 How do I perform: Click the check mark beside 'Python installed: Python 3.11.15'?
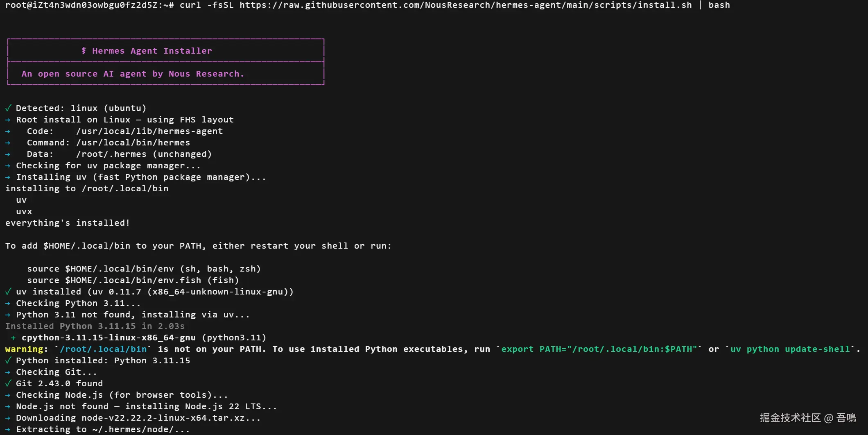[x=8, y=360]
